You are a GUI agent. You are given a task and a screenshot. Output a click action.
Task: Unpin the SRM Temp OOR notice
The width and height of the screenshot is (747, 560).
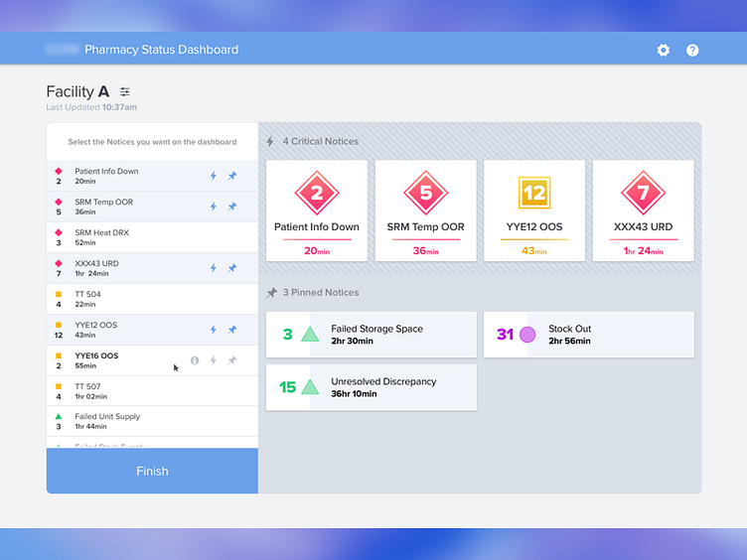232,207
